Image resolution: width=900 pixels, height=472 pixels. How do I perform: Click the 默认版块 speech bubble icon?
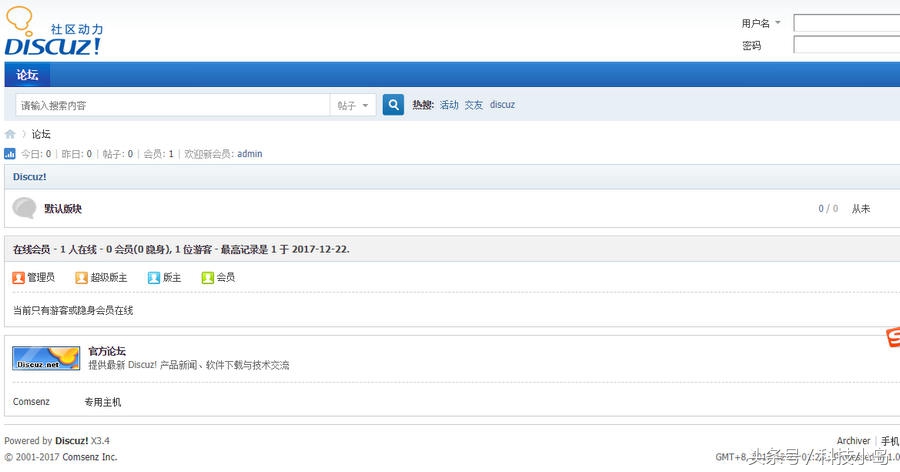pyautogui.click(x=24, y=208)
